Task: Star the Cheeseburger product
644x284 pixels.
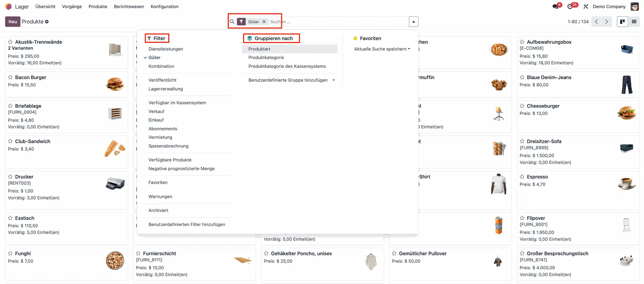Action: [x=522, y=106]
